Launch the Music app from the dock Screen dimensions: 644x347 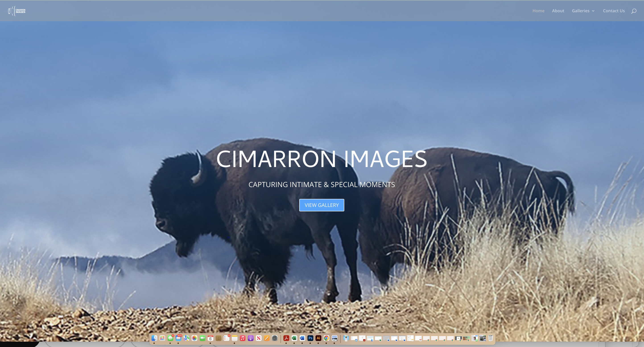242,338
